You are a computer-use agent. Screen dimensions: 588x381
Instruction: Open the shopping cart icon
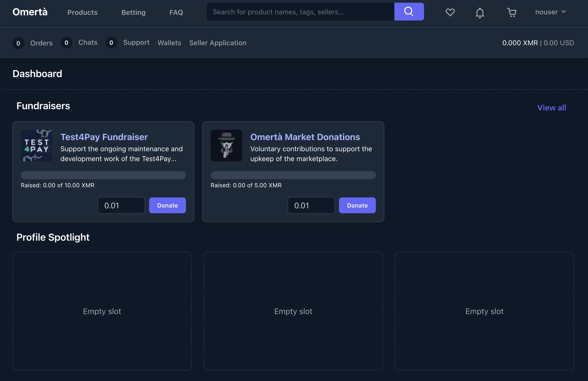(x=512, y=13)
